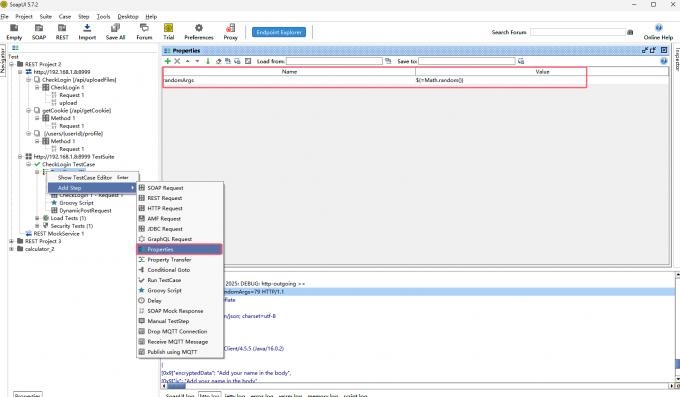Image resolution: width=680 pixels, height=397 pixels.
Task: Click the maximize icon in Properties panel header
Action: (664, 50)
